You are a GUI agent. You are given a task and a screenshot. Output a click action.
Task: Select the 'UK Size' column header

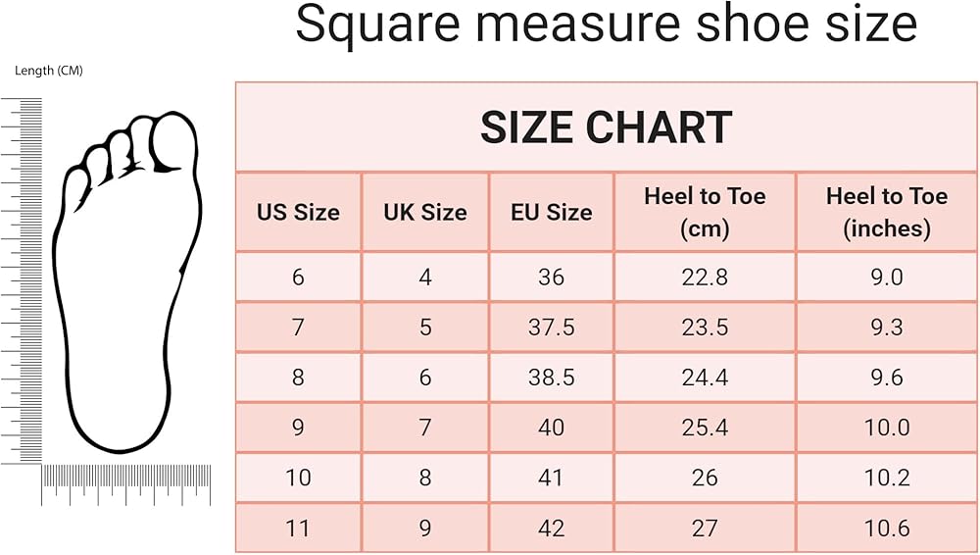424,212
